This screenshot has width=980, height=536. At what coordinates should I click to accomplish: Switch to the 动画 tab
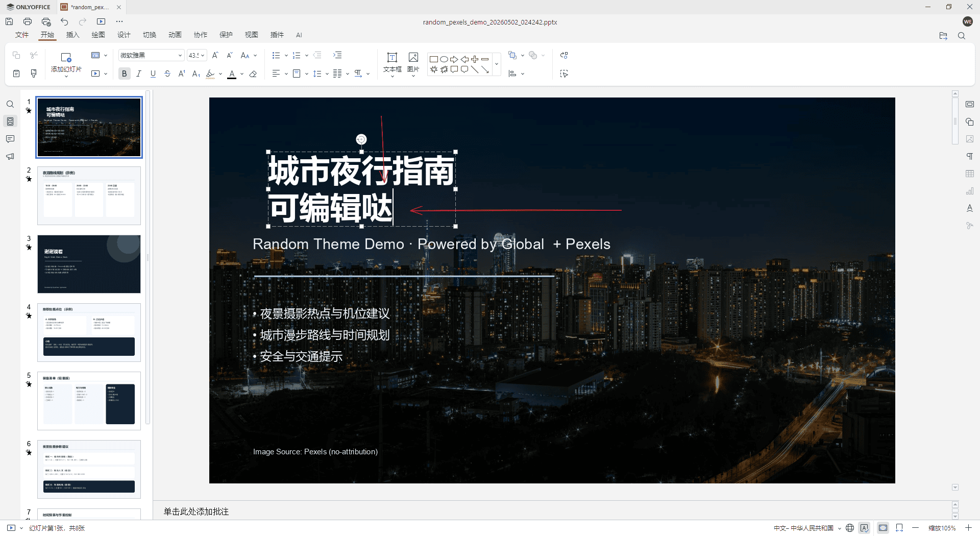(175, 35)
